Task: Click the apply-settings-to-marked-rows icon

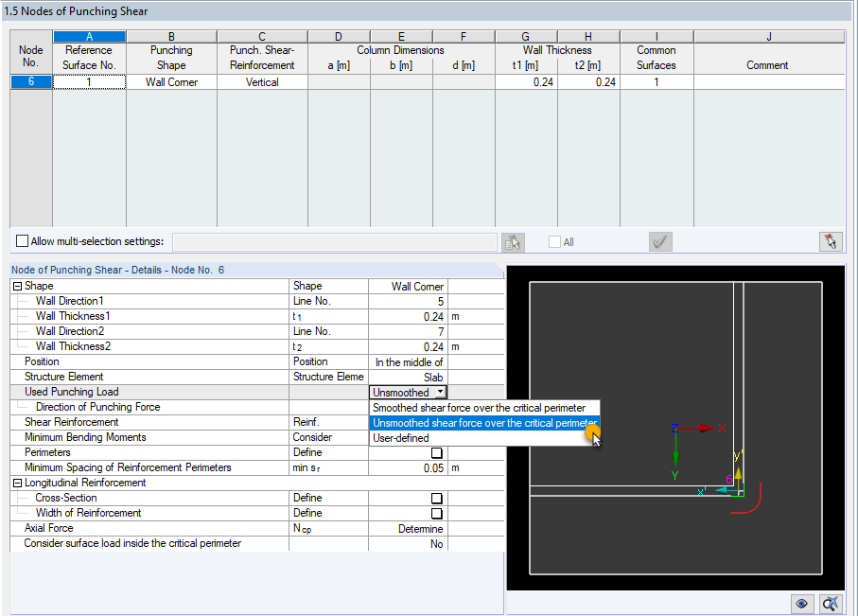Action: 513,242
